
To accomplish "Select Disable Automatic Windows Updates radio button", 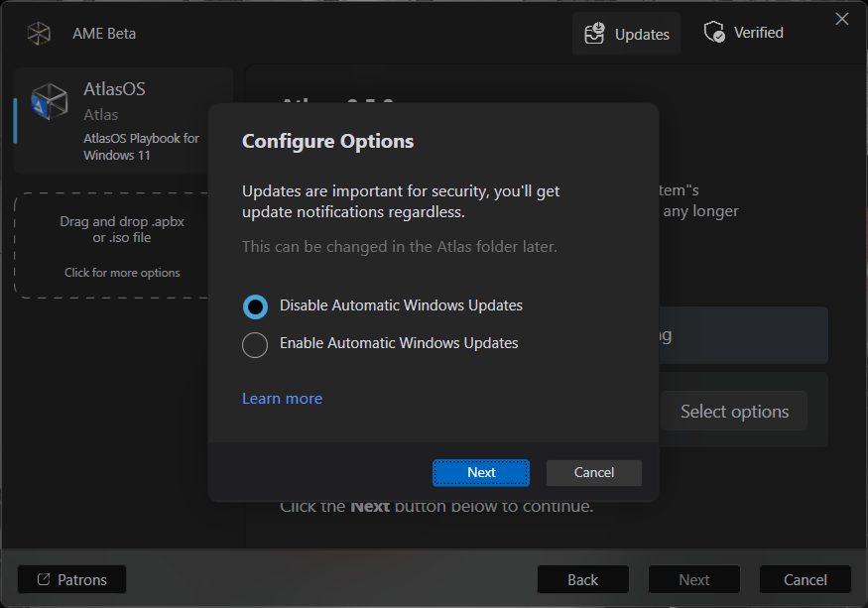I will [x=255, y=306].
